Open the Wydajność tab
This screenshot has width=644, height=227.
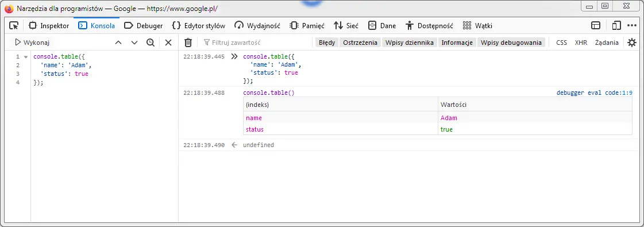[257, 25]
